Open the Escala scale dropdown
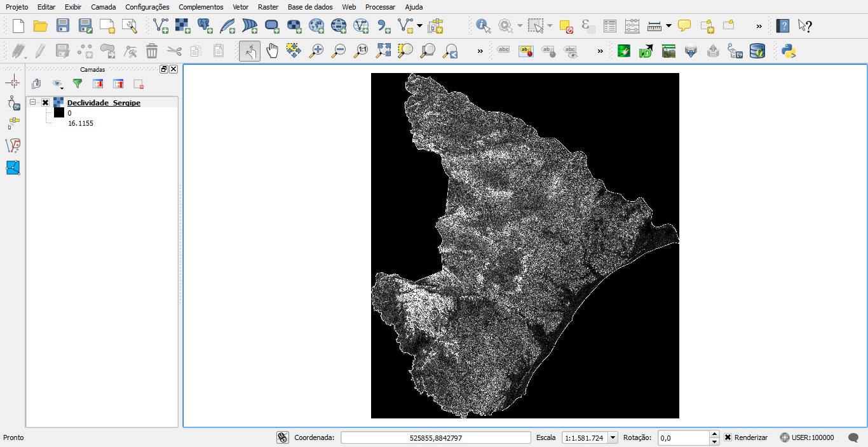Screen dimensions: 868x447 611,437
